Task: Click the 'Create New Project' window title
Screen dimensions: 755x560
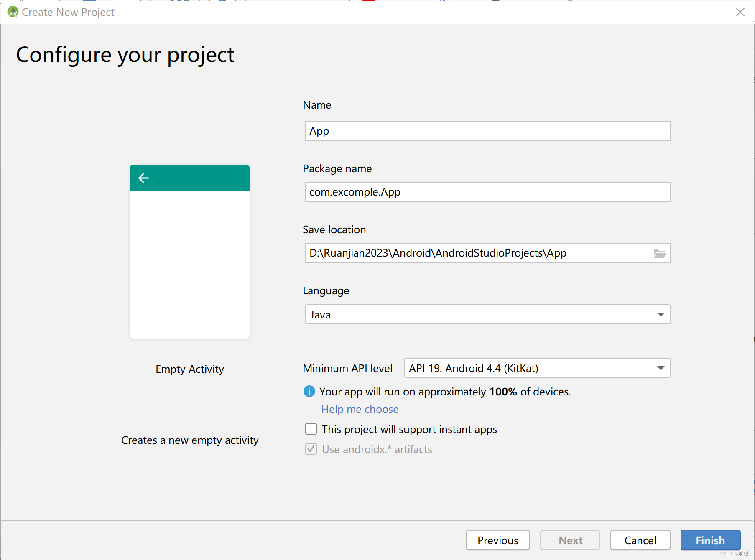Action: pyautogui.click(x=68, y=13)
